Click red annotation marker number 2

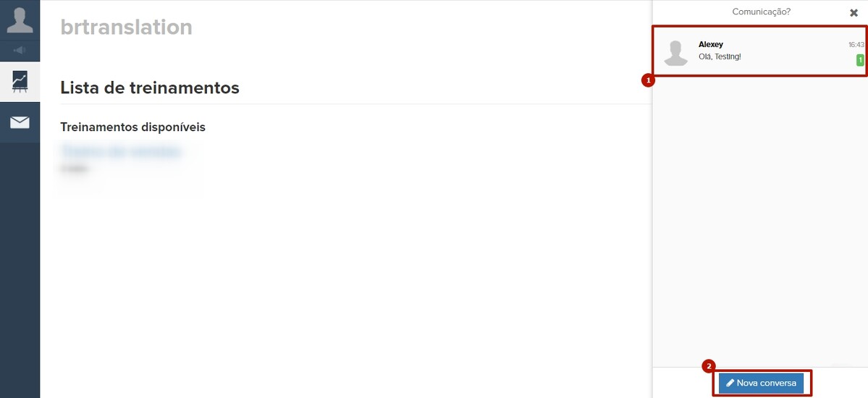pos(709,366)
